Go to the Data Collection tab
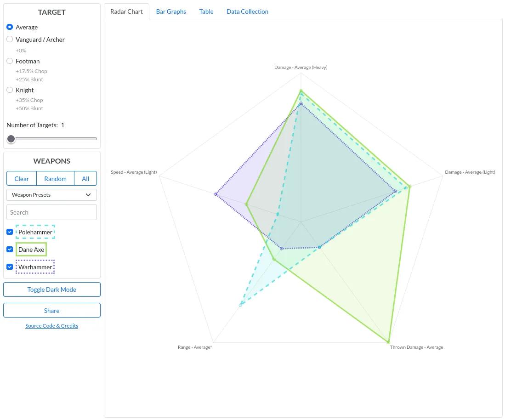Image resolution: width=505 pixels, height=420 pixels. coord(247,11)
